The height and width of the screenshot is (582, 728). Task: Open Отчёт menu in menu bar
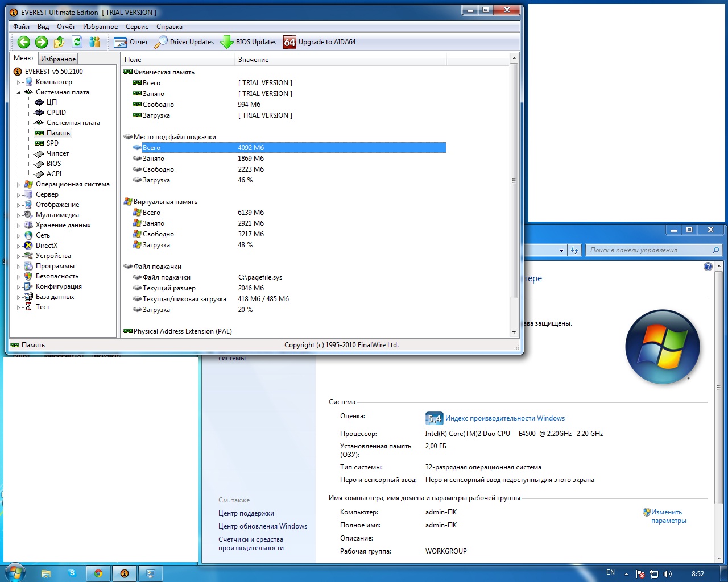[66, 27]
